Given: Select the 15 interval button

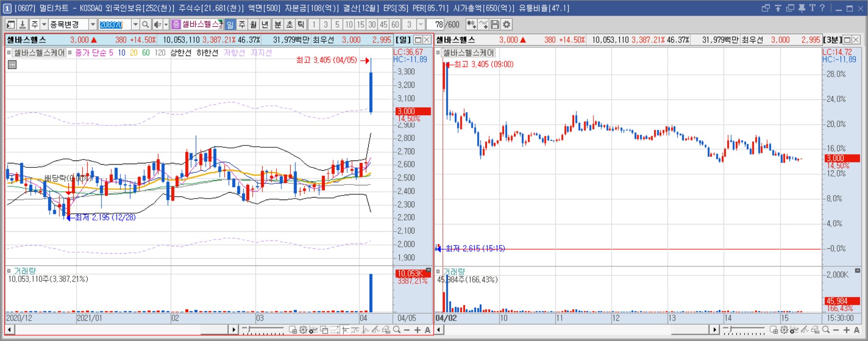Looking at the screenshot, I should 360,24.
